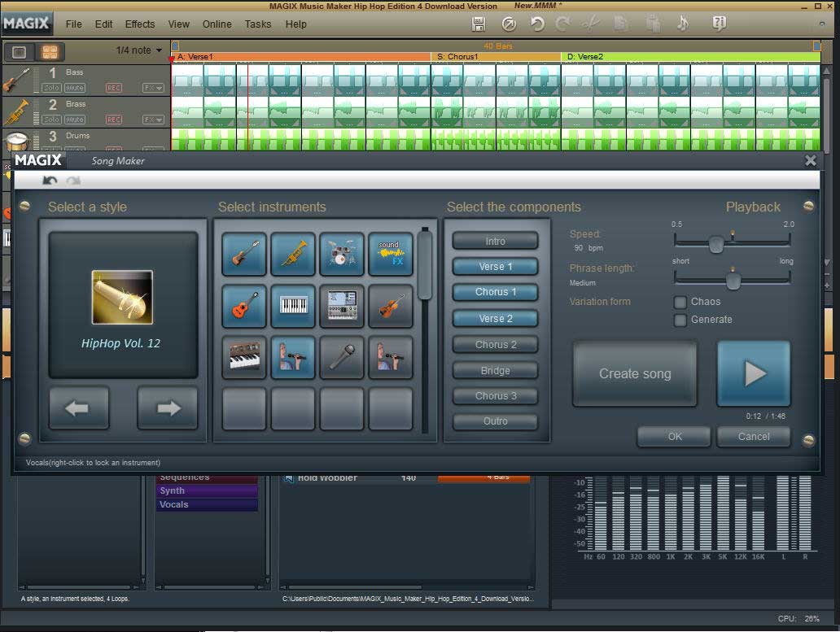Select the gray microphone instrument icon
This screenshot has height=632, width=840.
pyautogui.click(x=342, y=358)
